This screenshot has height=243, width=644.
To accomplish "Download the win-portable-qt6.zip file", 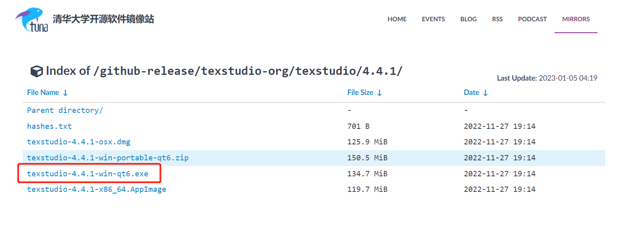I will [108, 158].
